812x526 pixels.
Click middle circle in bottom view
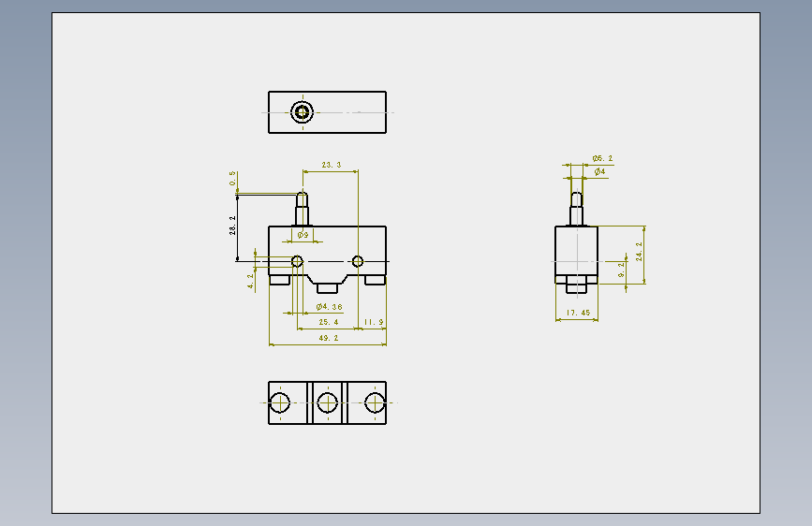pos(327,402)
